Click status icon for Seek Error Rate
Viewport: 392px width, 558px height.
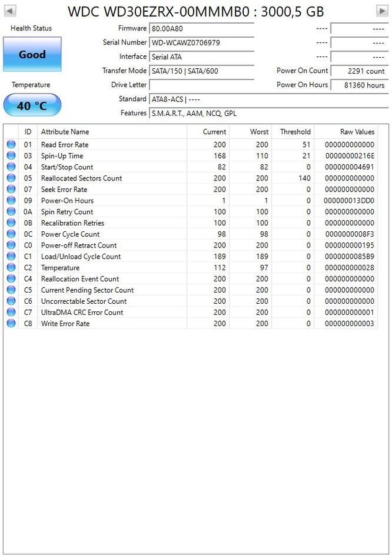(x=11, y=189)
